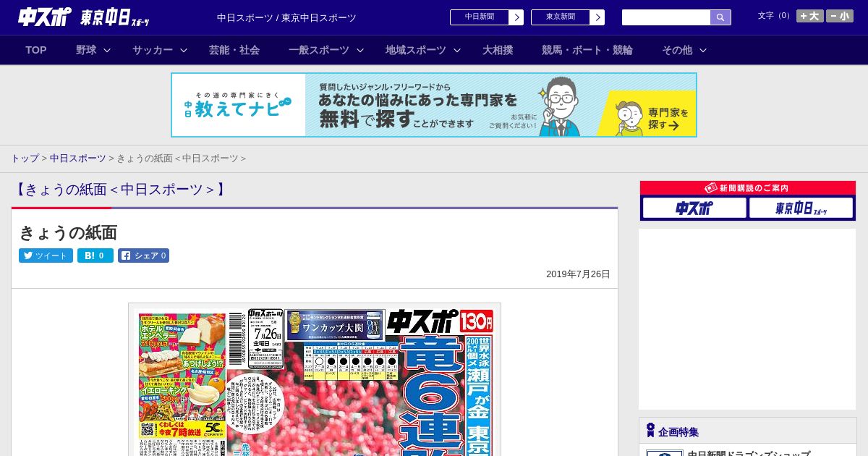Click the 教えてナビ banner advertisement
The height and width of the screenshot is (456, 868).
(434, 105)
